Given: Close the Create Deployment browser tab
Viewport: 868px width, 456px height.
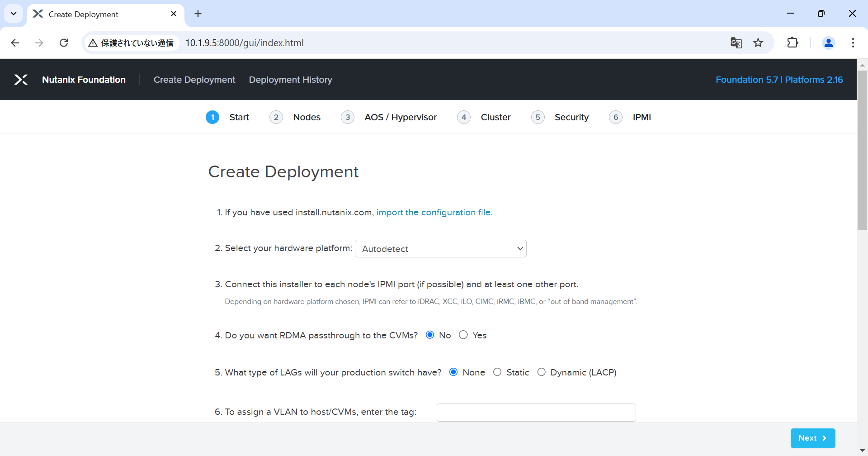Looking at the screenshot, I should pyautogui.click(x=174, y=14).
